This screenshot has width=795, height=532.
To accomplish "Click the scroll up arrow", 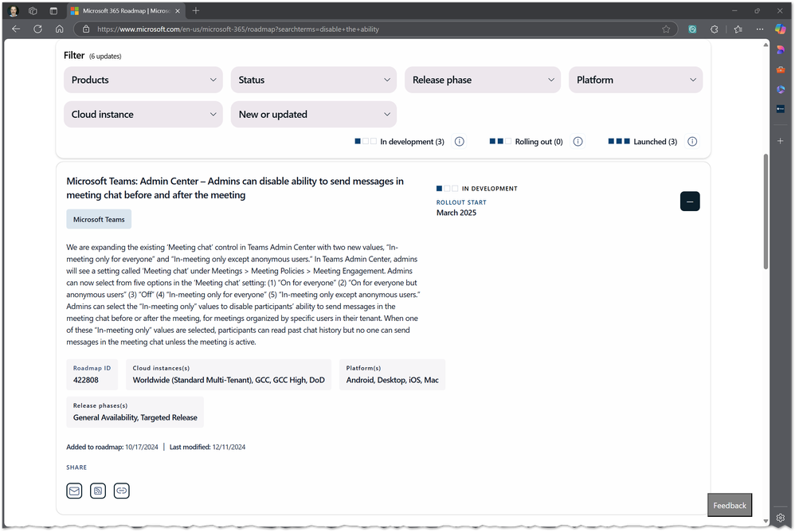I will 766,45.
